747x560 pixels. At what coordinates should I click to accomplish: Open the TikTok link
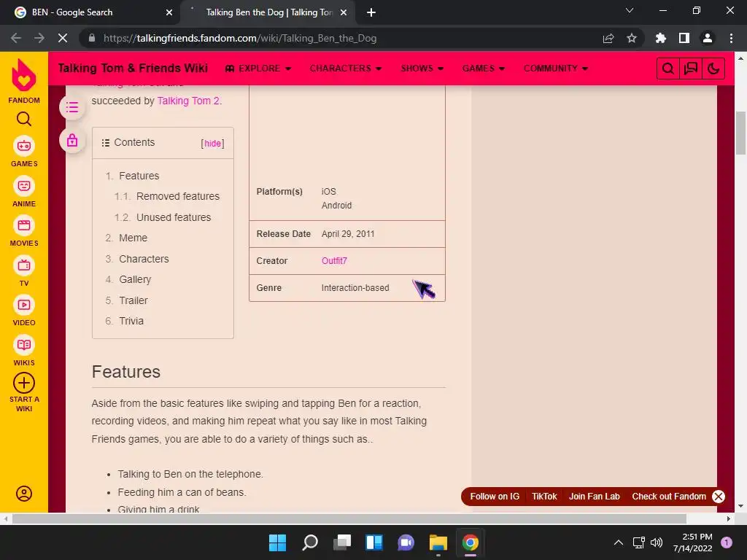[x=544, y=496]
